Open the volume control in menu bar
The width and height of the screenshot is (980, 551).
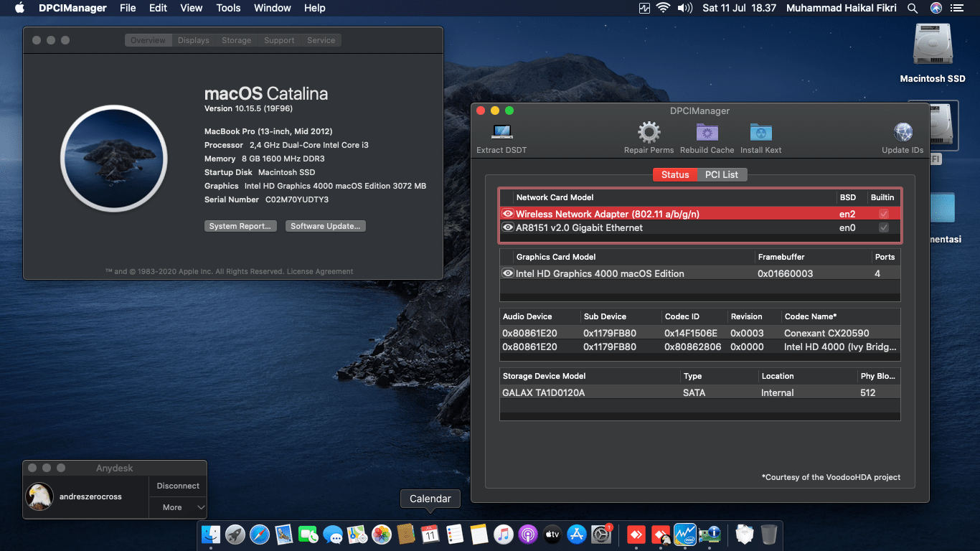click(x=684, y=8)
